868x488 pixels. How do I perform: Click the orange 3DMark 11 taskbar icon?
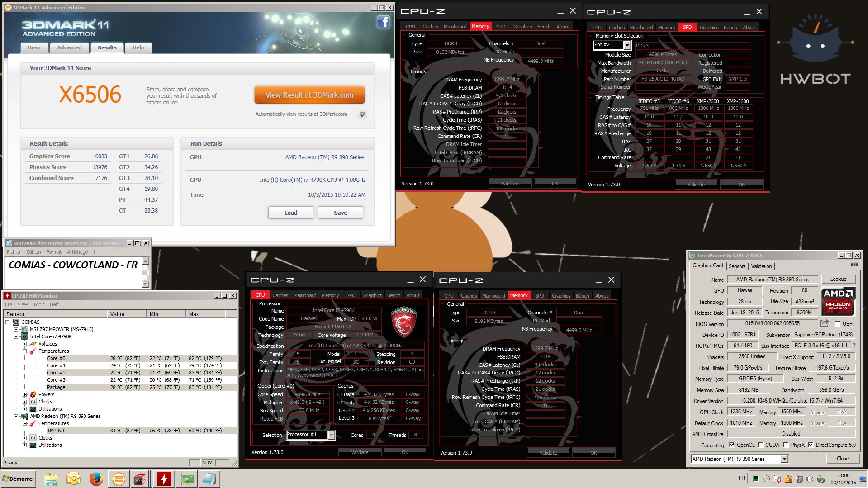pos(119,479)
